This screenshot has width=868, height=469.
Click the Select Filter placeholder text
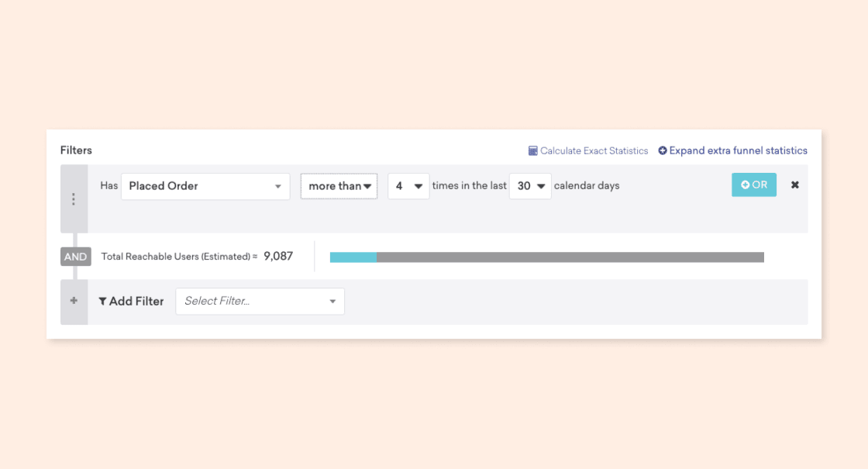click(217, 301)
